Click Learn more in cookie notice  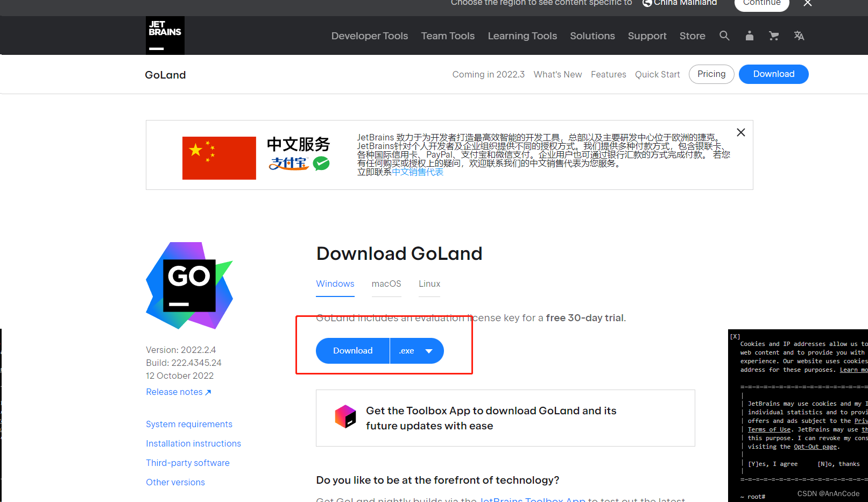coord(854,370)
